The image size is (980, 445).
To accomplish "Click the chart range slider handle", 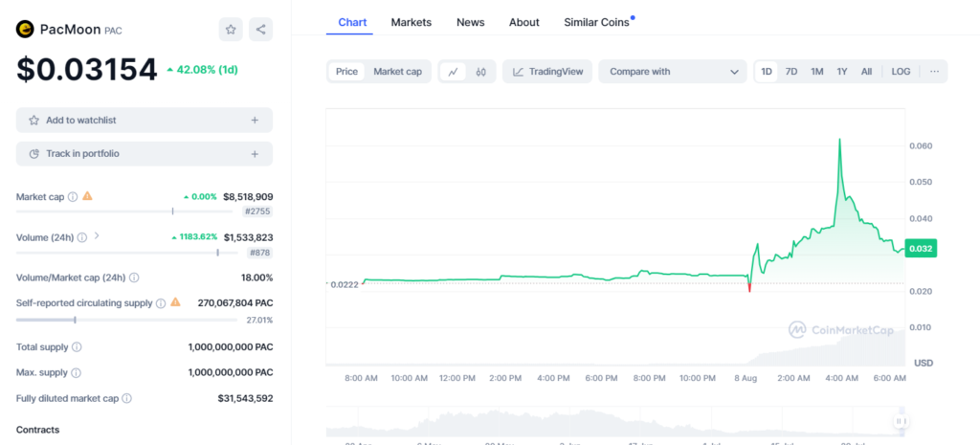I will (900, 421).
